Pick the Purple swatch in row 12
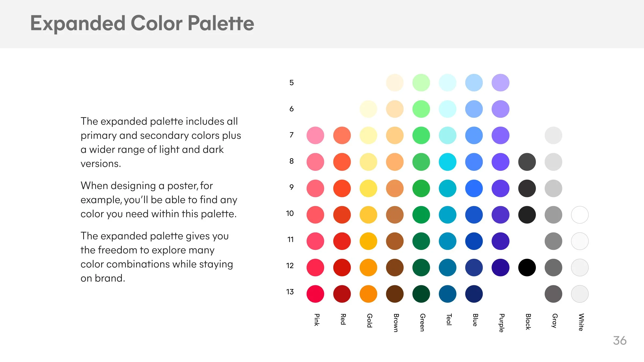 point(500,268)
